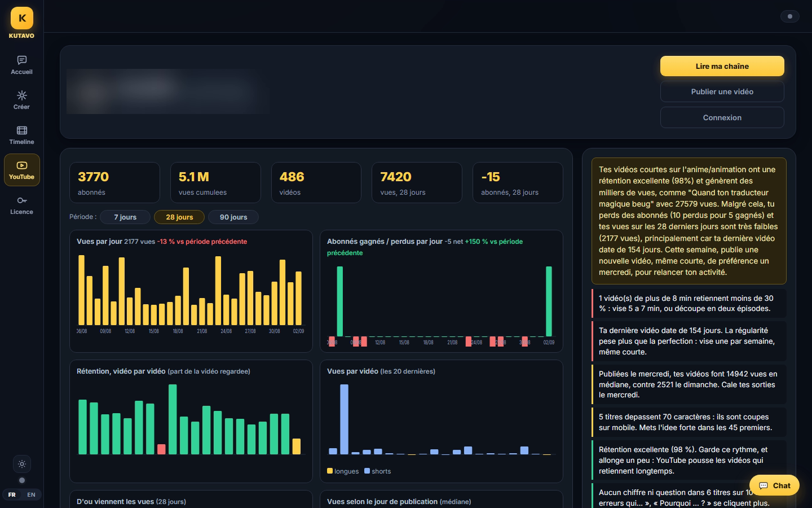Click the red -13 % vs période précédente text
Viewport: 812px width, 508px height.
coord(202,242)
